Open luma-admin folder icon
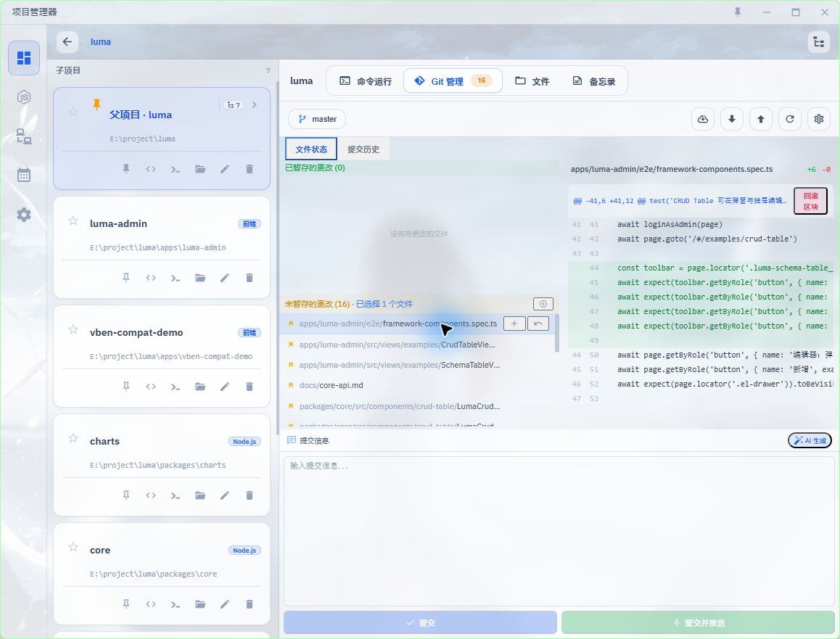The height and width of the screenshot is (639, 840). 199,278
